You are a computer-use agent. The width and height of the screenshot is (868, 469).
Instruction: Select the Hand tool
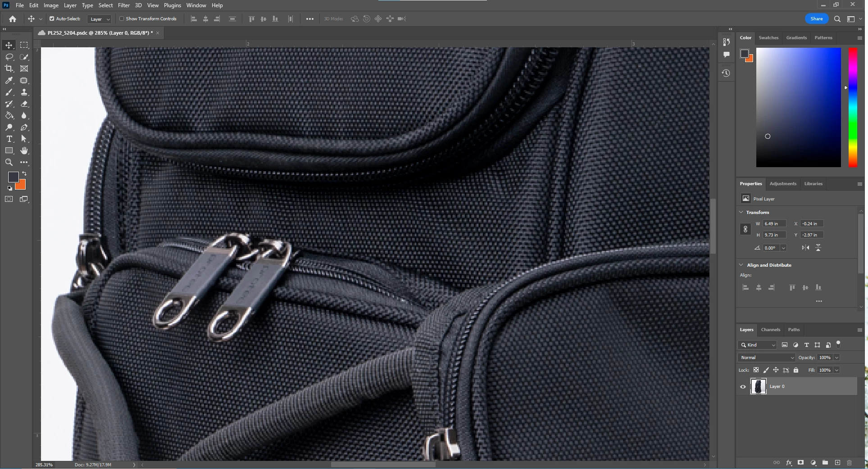point(24,150)
